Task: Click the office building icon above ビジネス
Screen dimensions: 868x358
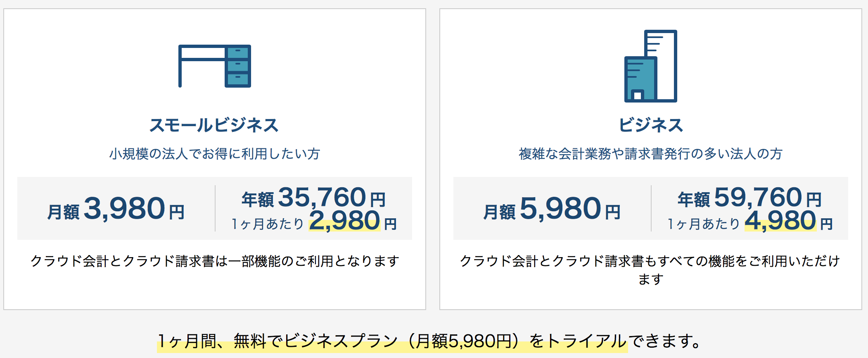Action: pos(650,66)
